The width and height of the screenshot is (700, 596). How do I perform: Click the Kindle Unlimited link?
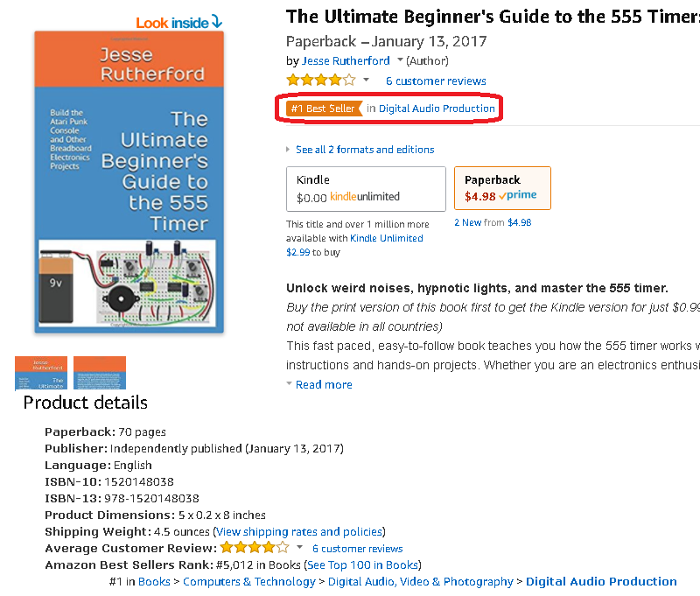pos(387,238)
